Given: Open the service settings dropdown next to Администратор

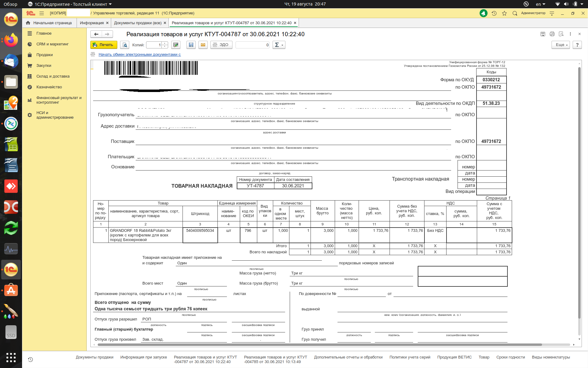Looking at the screenshot, I should [552, 13].
